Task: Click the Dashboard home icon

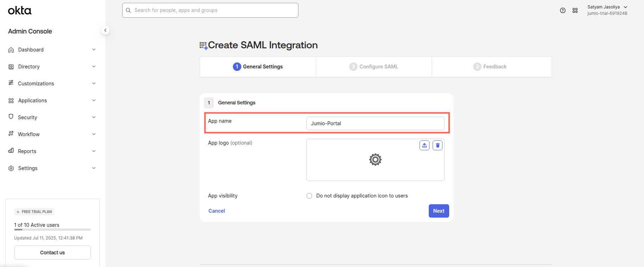Action: 11,50
